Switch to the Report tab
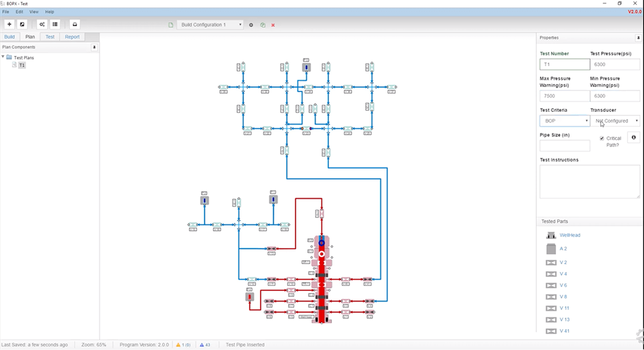This screenshot has width=644, height=350. point(72,36)
